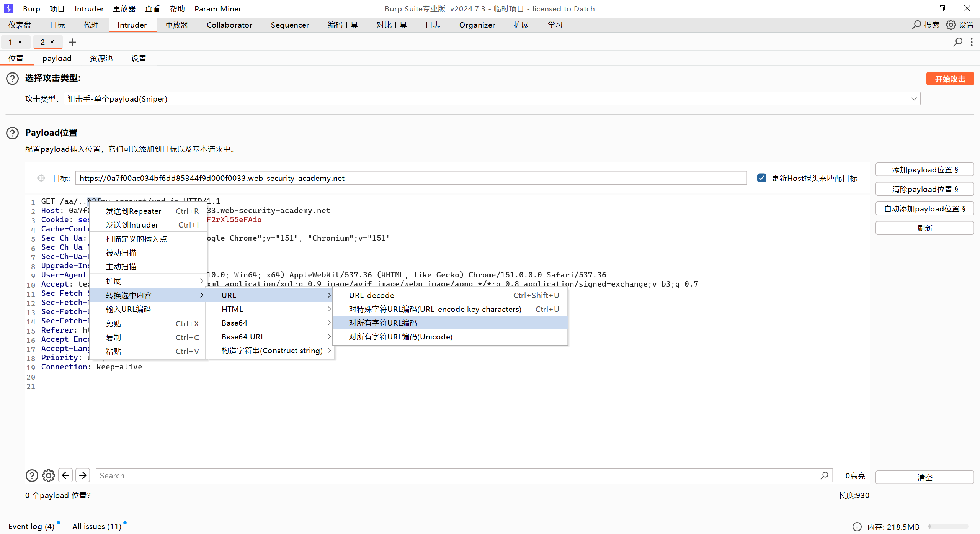Select 发送到Intruder in context menu
Image resolution: width=980 pixels, height=534 pixels.
click(x=149, y=225)
